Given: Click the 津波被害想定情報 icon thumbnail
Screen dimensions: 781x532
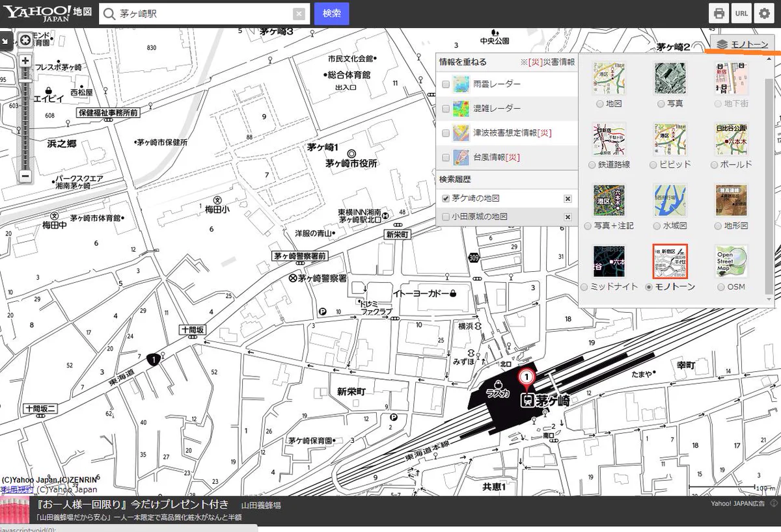Looking at the screenshot, I should click(x=460, y=133).
